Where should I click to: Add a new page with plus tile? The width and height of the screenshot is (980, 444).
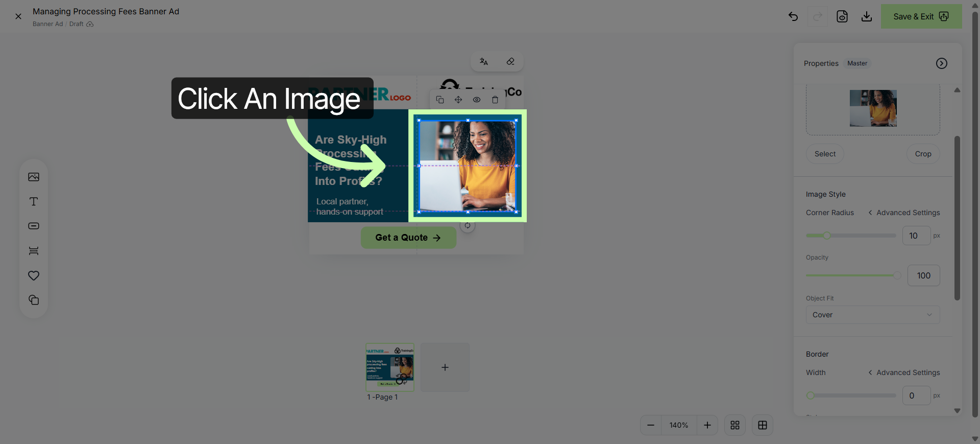(445, 367)
